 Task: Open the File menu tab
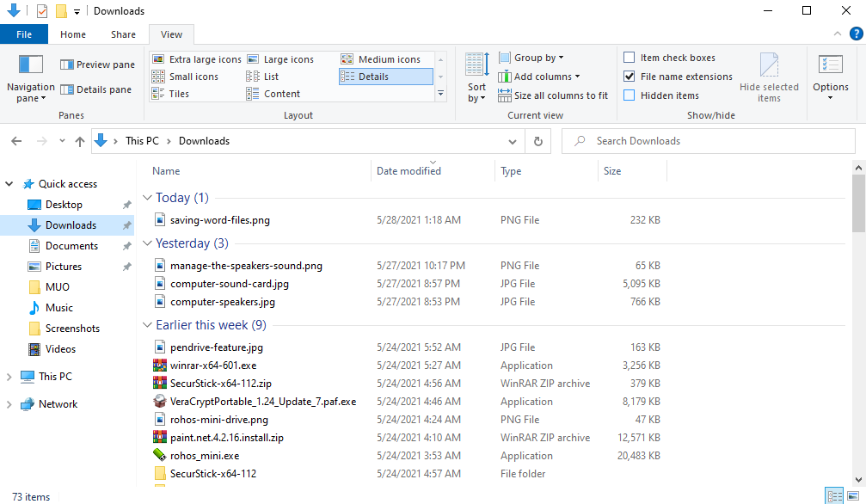pyautogui.click(x=24, y=34)
